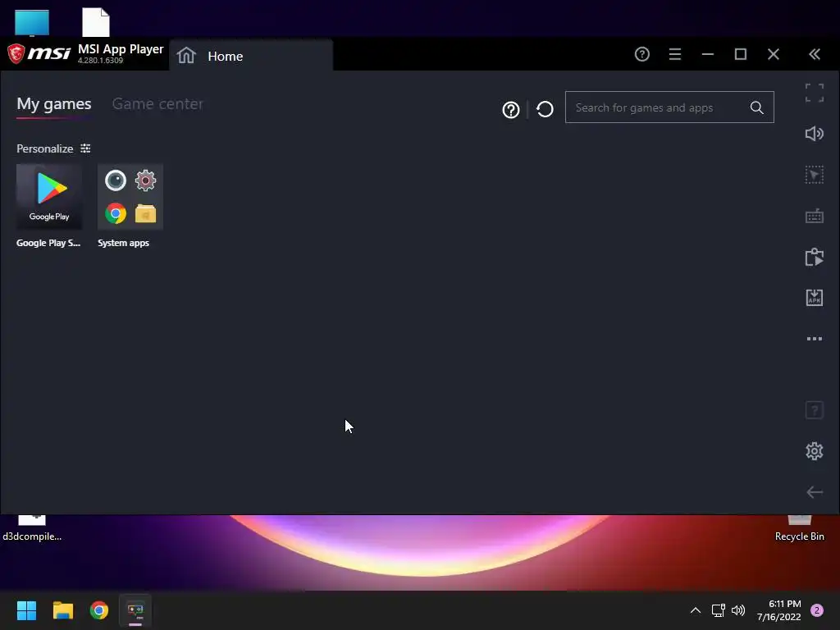Click the media/screen record icon in sidebar
The height and width of the screenshot is (630, 840).
[815, 257]
